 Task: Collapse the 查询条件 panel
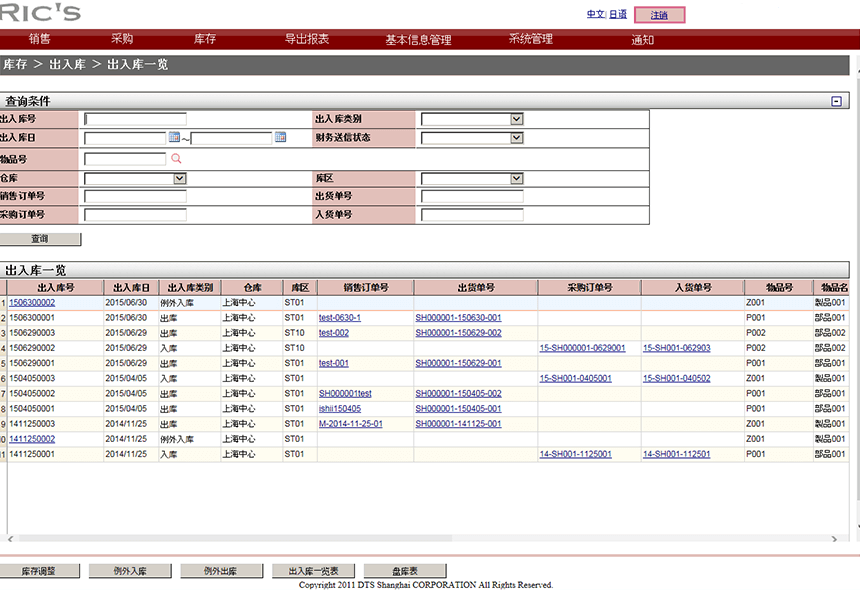pyautogui.click(x=836, y=101)
